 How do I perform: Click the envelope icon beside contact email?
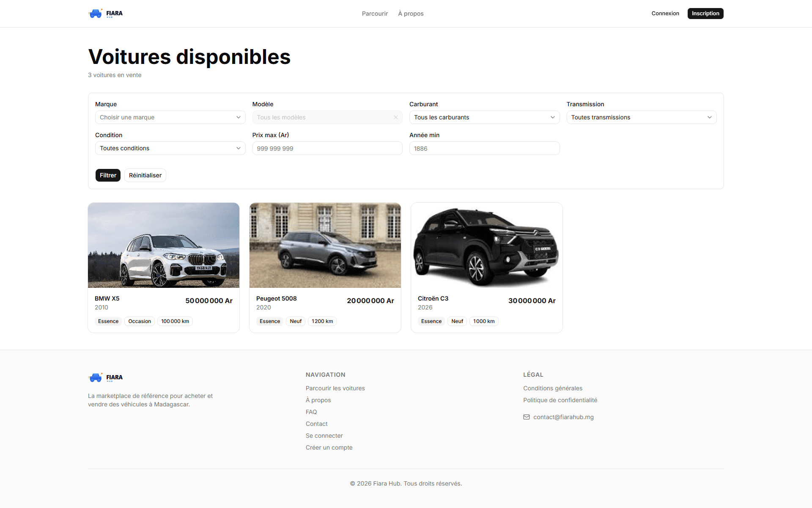527,417
